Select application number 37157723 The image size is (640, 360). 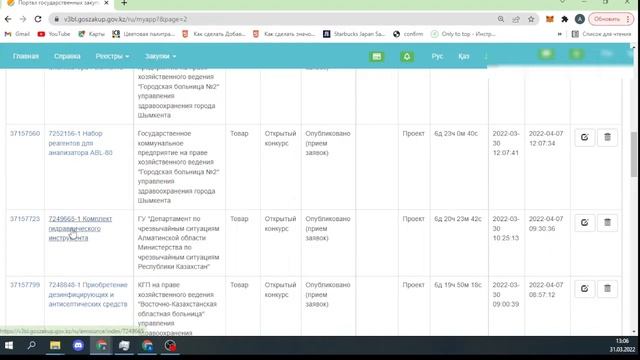[x=25, y=219]
